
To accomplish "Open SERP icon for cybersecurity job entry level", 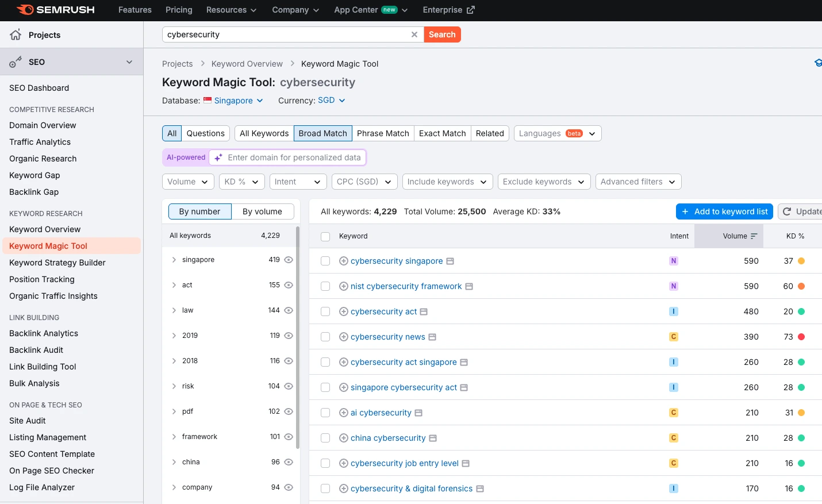I will 466,463.
